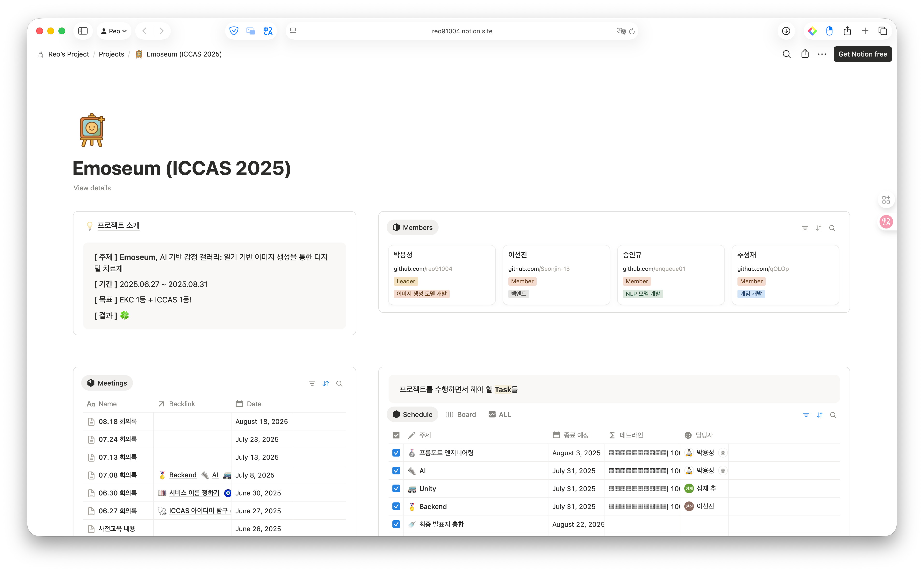Open the downloads icon in toolbar

point(786,31)
